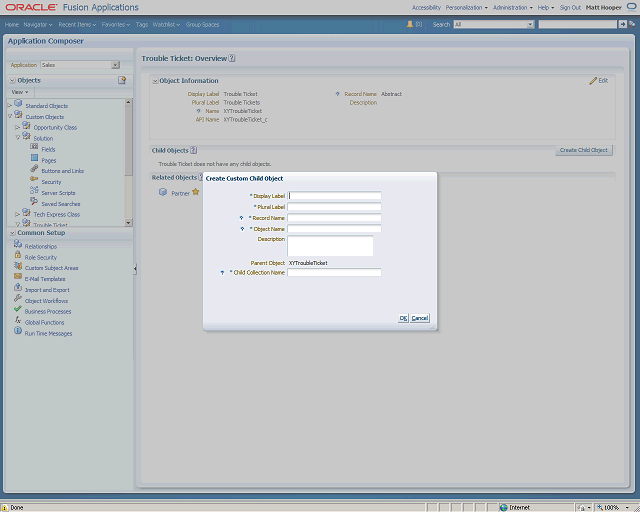This screenshot has width=640, height=512.
Task: Open the Tags link
Action: 142,24
